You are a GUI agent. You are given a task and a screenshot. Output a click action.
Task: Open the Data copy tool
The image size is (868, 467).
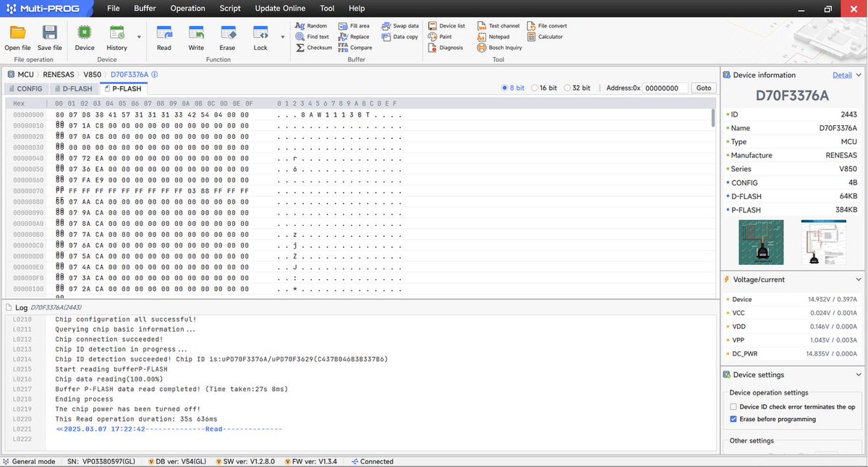[400, 37]
